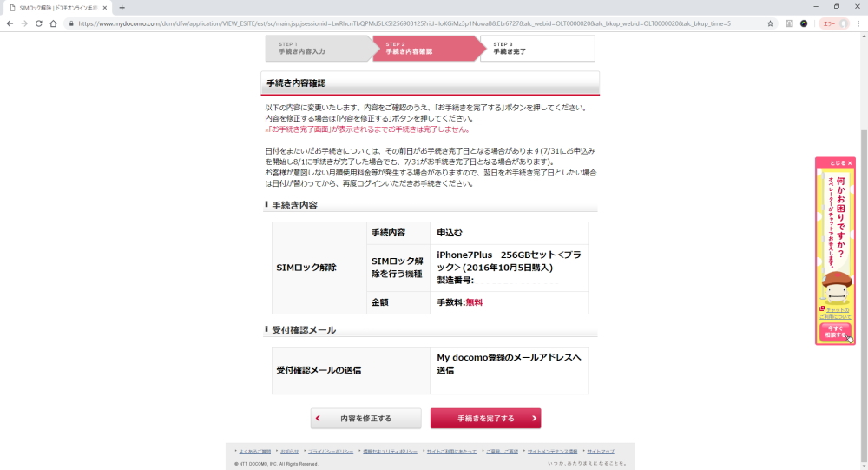Click the エラー profile badge
Viewport: 868px width, 470px height.
pos(833,23)
